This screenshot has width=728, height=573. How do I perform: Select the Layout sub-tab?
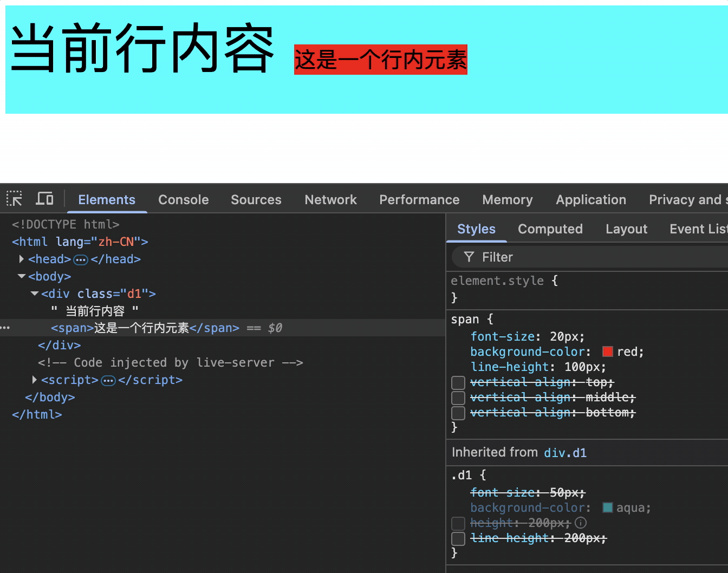pos(626,229)
